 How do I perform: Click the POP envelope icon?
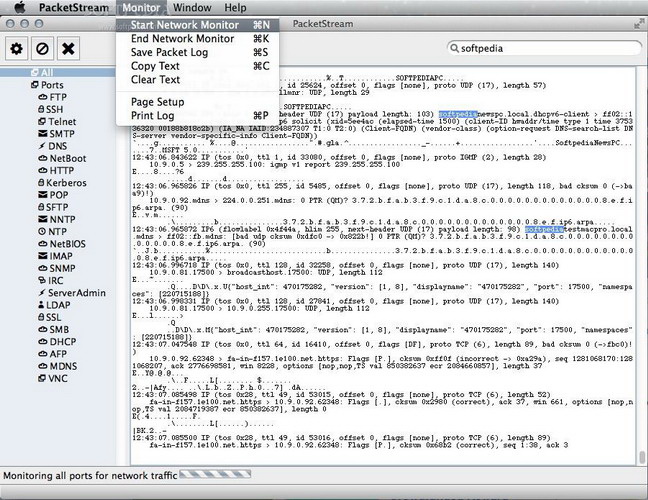tap(43, 195)
